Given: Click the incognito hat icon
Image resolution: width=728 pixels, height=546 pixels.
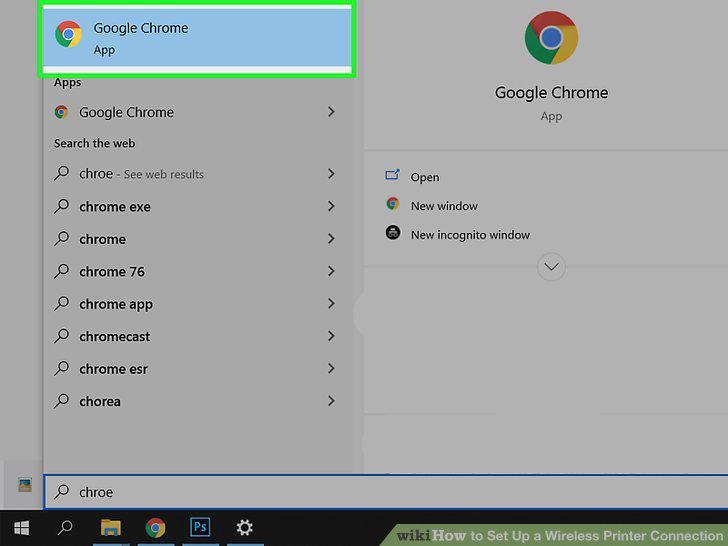Looking at the screenshot, I should click(393, 232).
